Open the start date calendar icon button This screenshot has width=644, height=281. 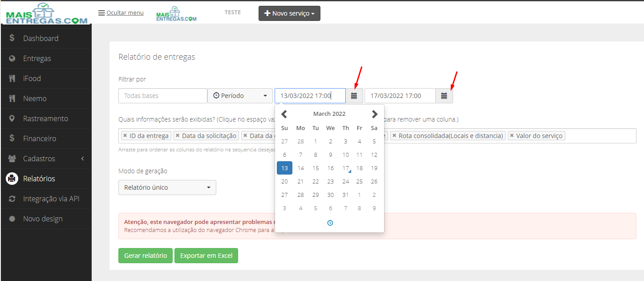pyautogui.click(x=354, y=96)
